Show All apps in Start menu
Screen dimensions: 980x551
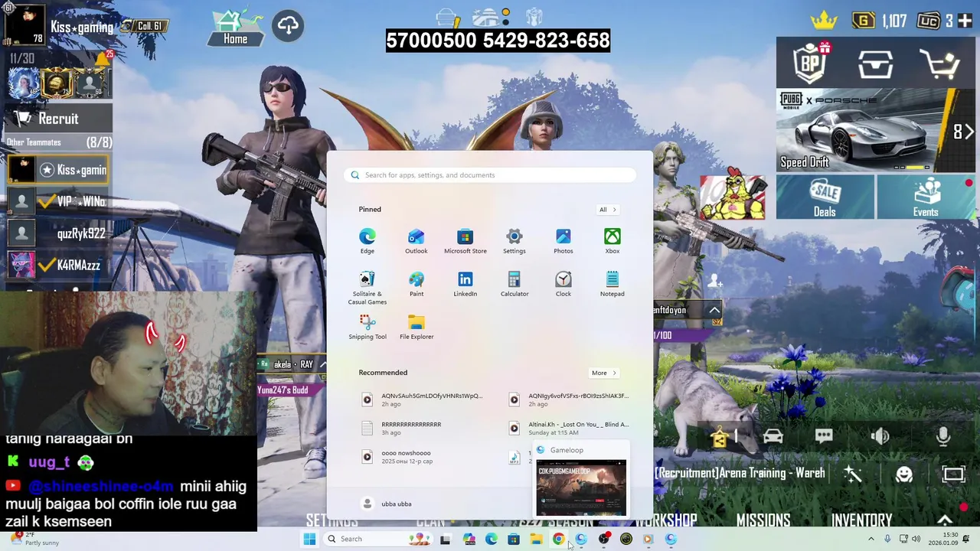coord(607,210)
